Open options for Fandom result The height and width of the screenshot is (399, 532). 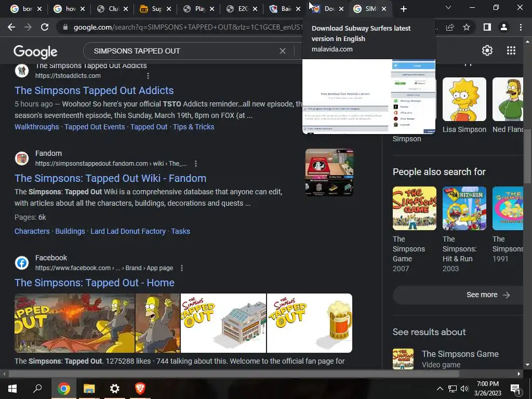pos(195,164)
